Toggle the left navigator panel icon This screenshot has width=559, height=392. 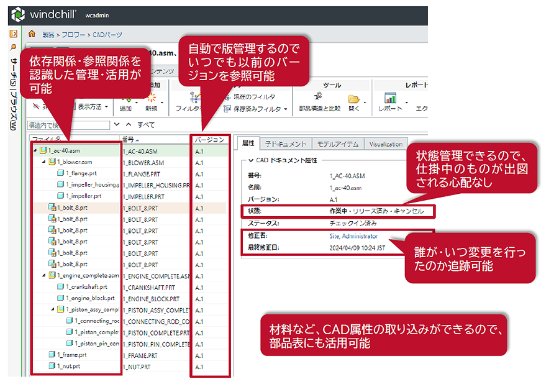[13, 34]
